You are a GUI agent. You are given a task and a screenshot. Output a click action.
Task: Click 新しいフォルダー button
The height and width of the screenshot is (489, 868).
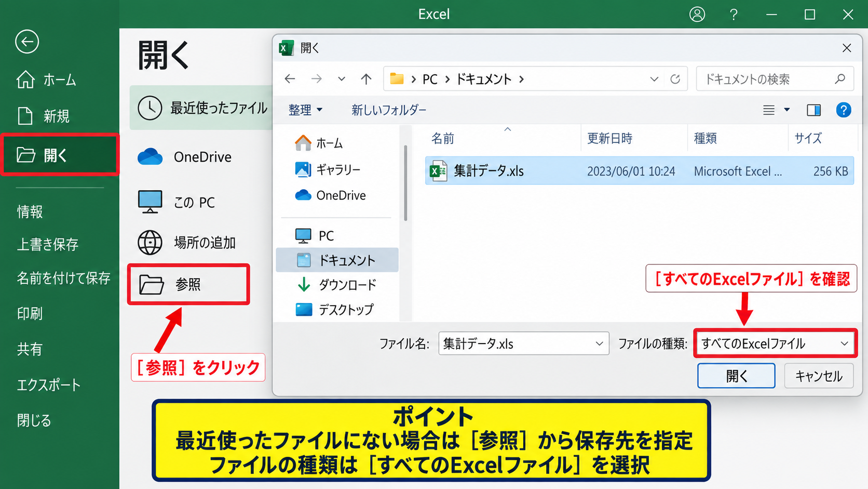click(389, 110)
